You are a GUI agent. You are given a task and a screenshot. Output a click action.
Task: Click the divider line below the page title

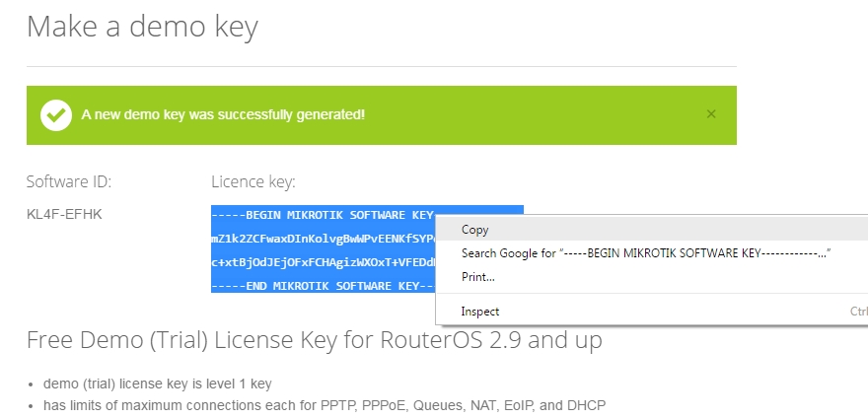[381, 66]
